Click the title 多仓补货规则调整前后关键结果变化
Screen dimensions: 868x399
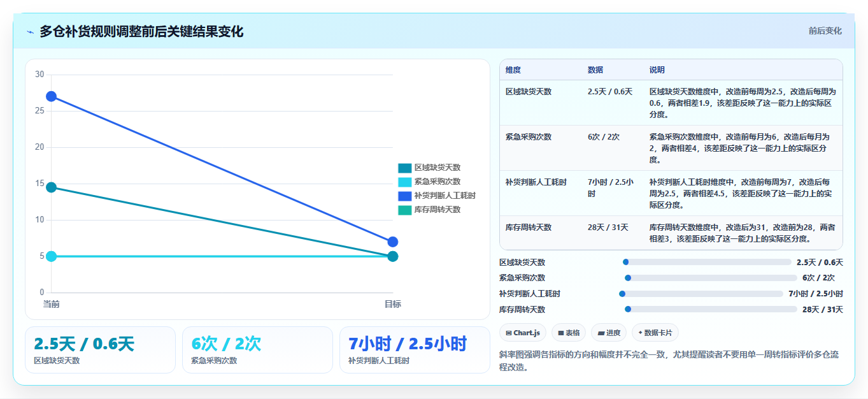coord(141,31)
